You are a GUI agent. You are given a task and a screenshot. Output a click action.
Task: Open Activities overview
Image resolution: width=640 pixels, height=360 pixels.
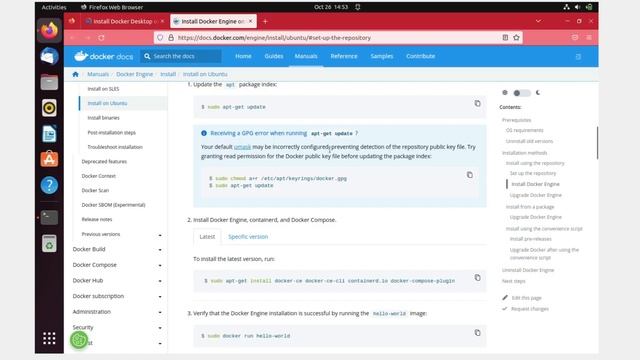click(x=54, y=7)
